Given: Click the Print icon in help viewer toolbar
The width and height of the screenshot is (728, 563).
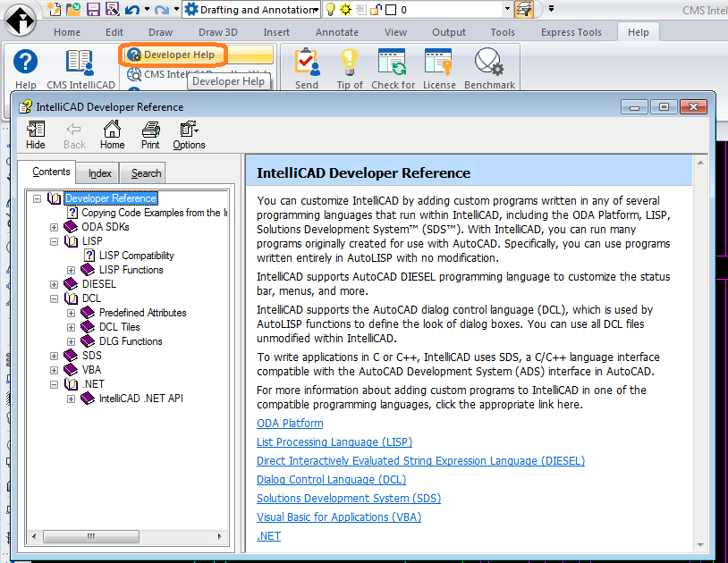Looking at the screenshot, I should (x=150, y=135).
